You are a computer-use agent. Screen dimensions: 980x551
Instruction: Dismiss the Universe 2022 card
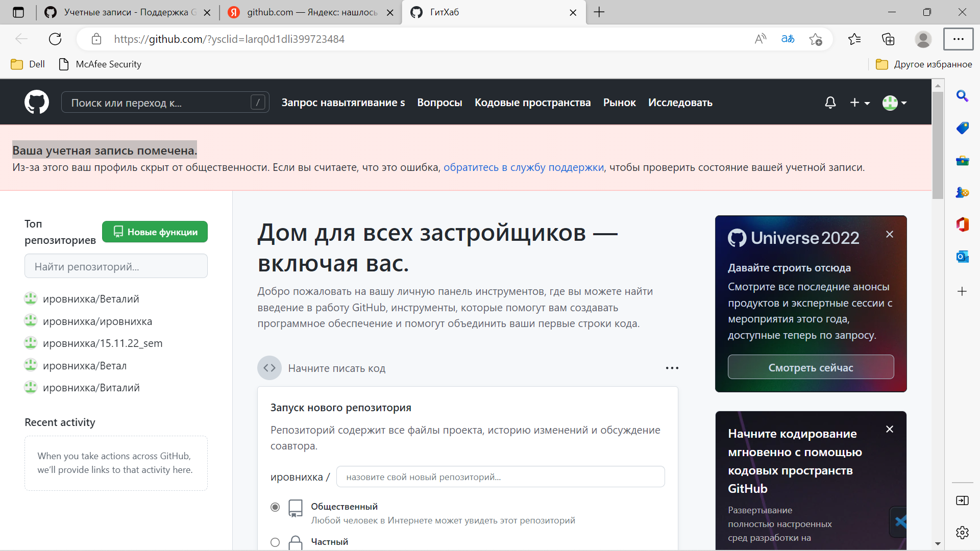[890, 234]
